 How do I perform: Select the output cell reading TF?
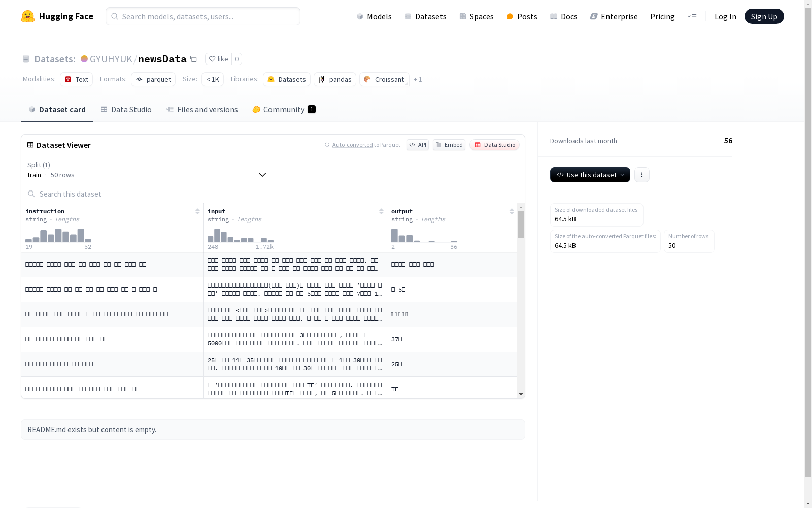452,389
